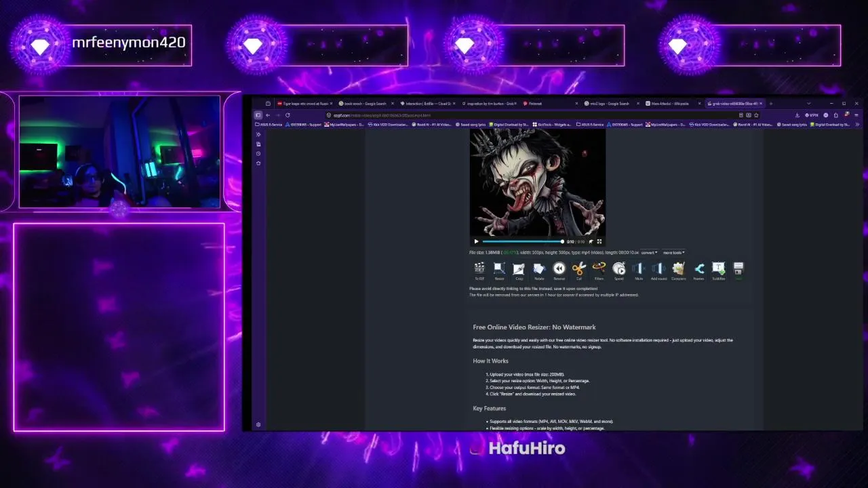Enter fullscreen in the video player
Image resolution: width=868 pixels, height=488 pixels.
[x=599, y=241]
